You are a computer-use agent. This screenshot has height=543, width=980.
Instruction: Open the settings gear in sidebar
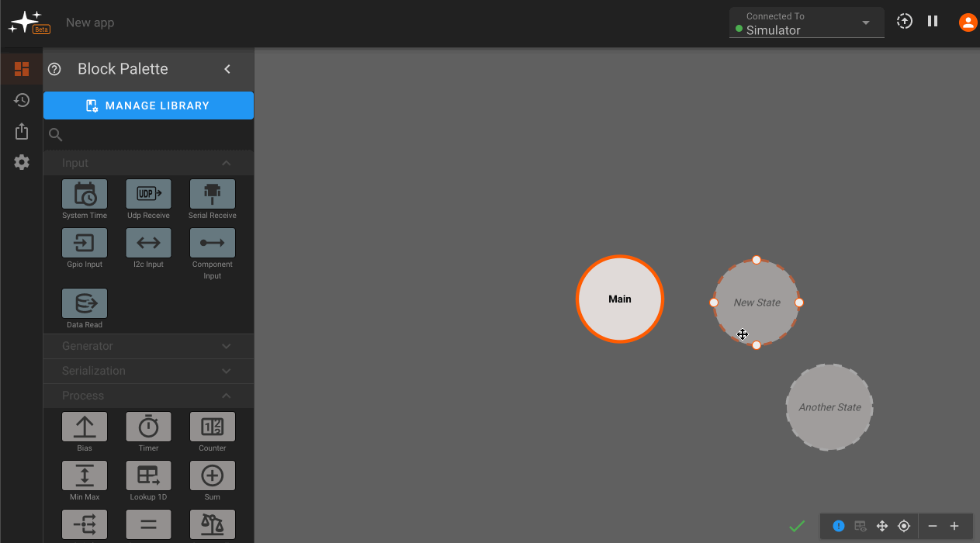click(x=22, y=162)
